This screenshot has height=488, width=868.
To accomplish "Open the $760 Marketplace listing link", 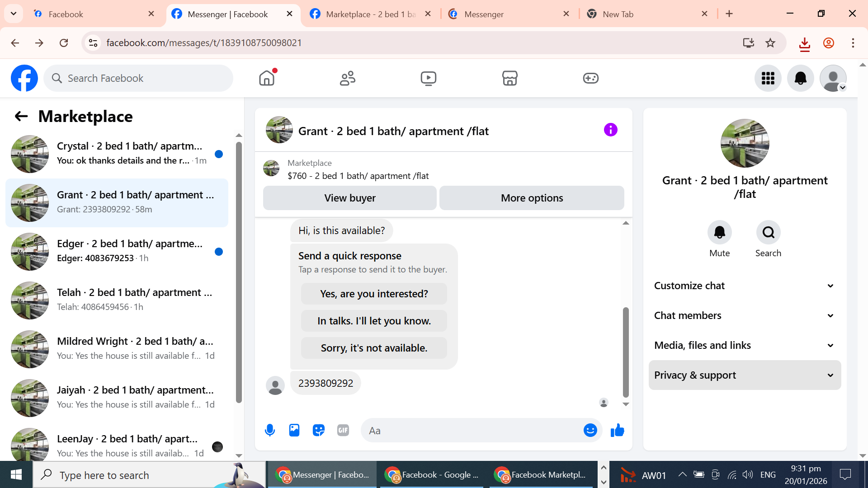I will 358,176.
